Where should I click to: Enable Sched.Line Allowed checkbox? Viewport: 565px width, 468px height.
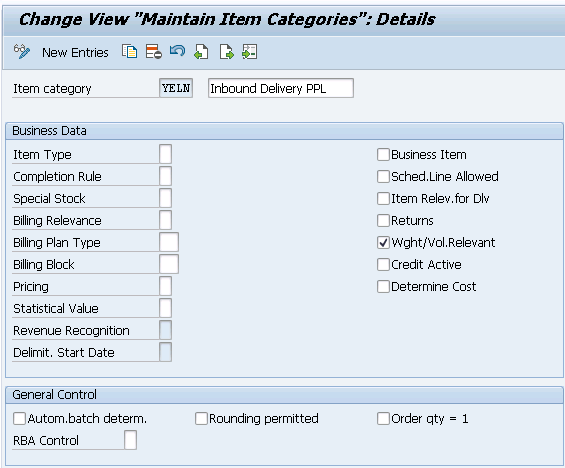click(383, 177)
